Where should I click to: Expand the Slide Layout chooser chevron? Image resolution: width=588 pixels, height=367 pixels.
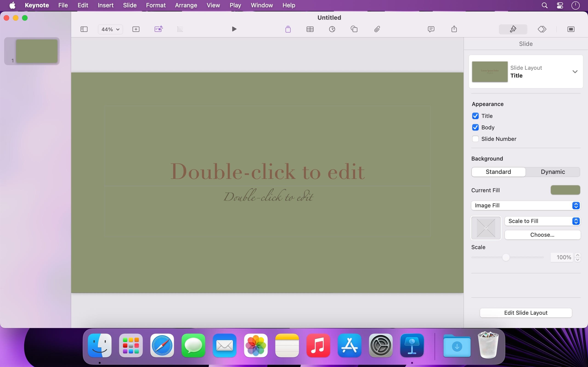pyautogui.click(x=575, y=72)
